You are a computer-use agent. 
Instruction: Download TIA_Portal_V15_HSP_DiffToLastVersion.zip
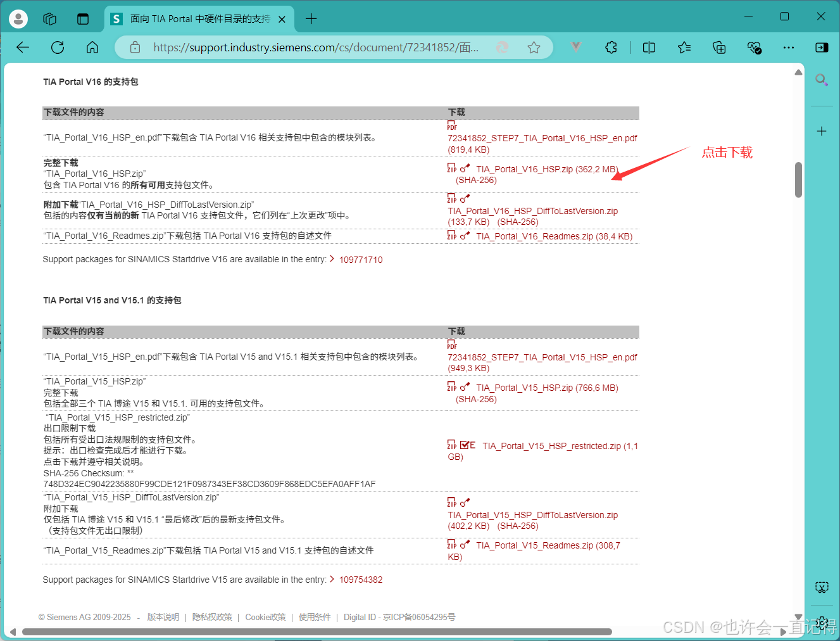click(x=532, y=515)
